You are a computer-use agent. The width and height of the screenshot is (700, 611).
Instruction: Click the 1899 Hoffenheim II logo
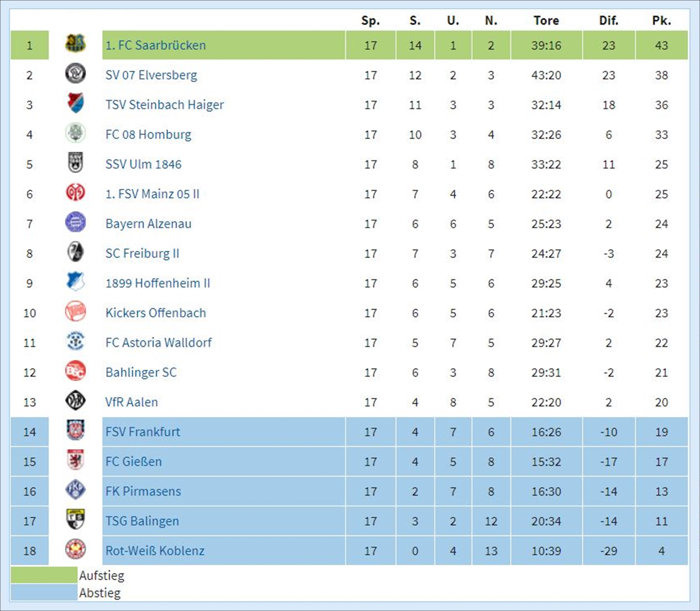(x=75, y=282)
